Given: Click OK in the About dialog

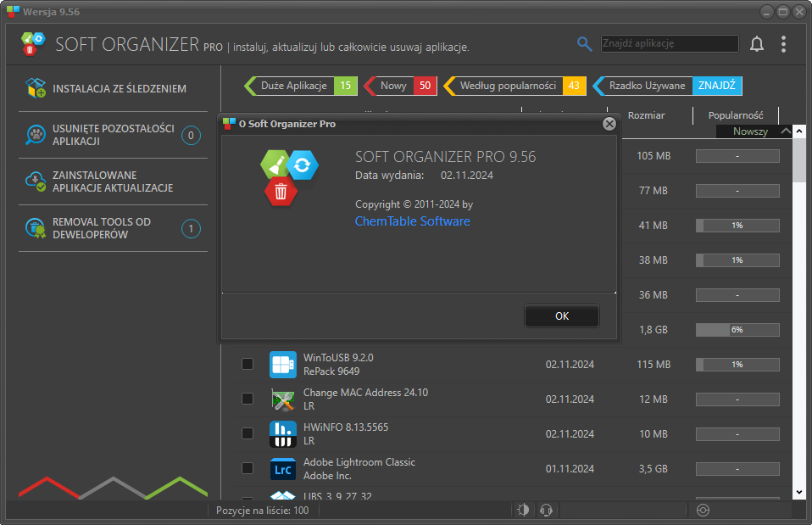Looking at the screenshot, I should pos(562,316).
